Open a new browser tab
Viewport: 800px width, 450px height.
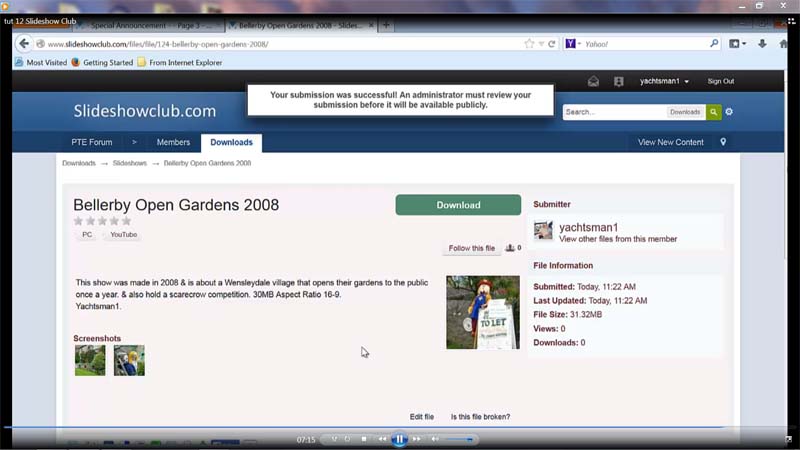[386, 25]
